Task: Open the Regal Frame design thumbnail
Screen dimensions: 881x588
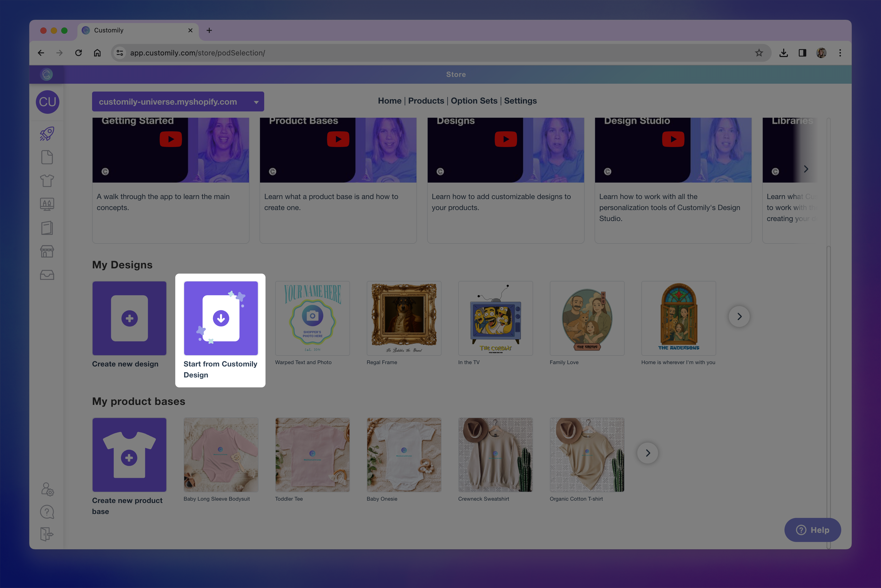Action: click(404, 318)
